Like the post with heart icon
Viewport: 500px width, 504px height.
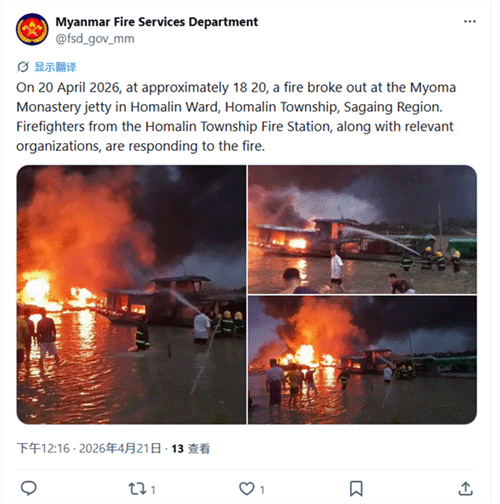[247, 489]
